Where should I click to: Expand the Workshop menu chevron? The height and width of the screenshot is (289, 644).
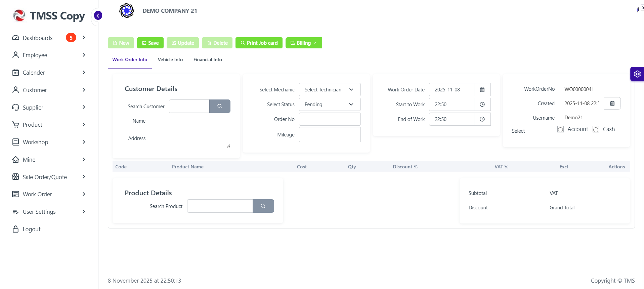(x=84, y=142)
